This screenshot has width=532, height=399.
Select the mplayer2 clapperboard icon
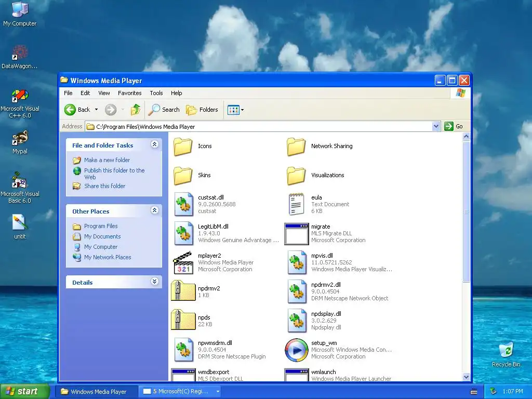pos(183,262)
